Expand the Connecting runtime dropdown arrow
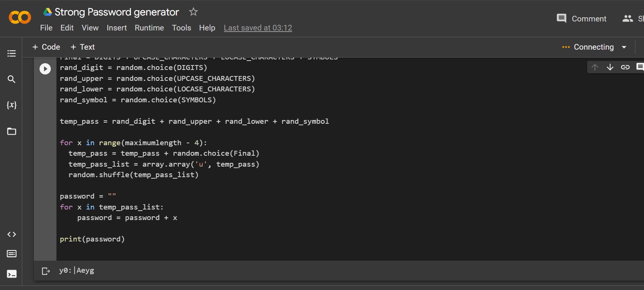The height and width of the screenshot is (290, 644). pyautogui.click(x=624, y=47)
